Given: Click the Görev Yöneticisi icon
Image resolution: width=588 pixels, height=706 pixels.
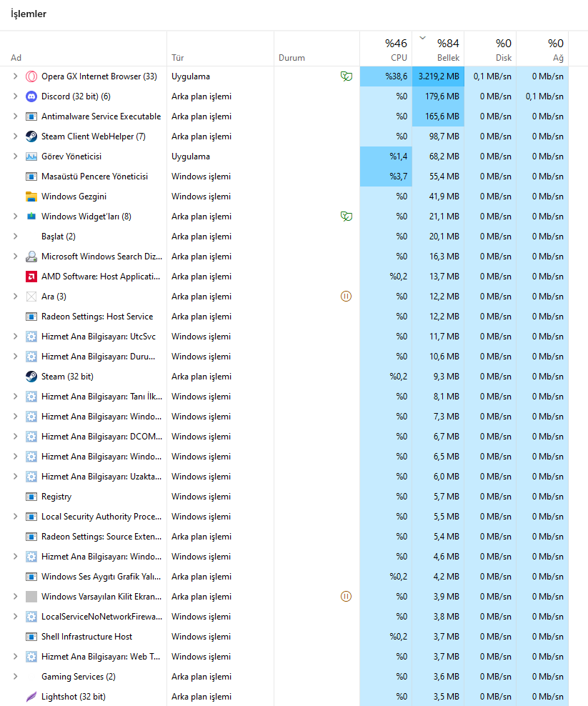Looking at the screenshot, I should point(31,156).
